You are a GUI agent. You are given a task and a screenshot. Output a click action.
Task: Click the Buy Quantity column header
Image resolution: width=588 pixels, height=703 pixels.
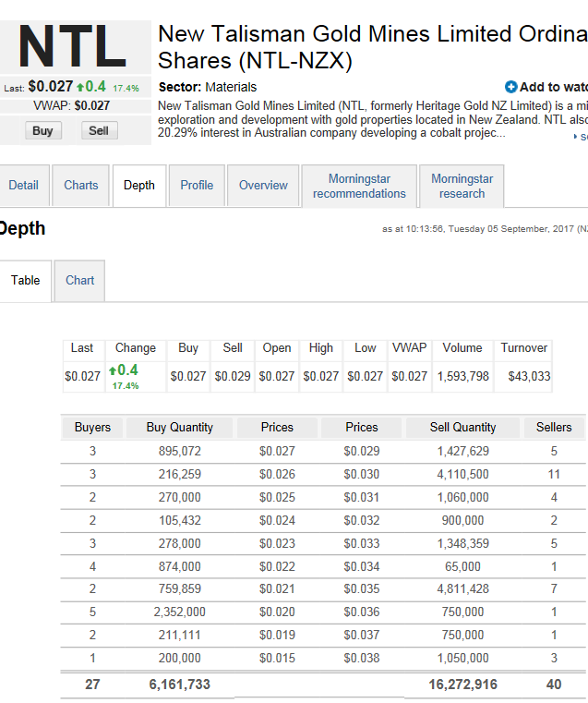(180, 428)
